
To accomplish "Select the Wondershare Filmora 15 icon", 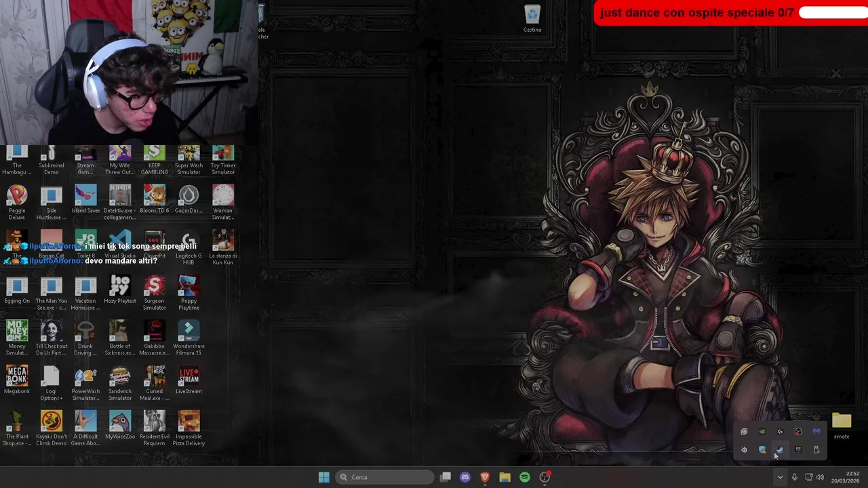I will [x=189, y=338].
